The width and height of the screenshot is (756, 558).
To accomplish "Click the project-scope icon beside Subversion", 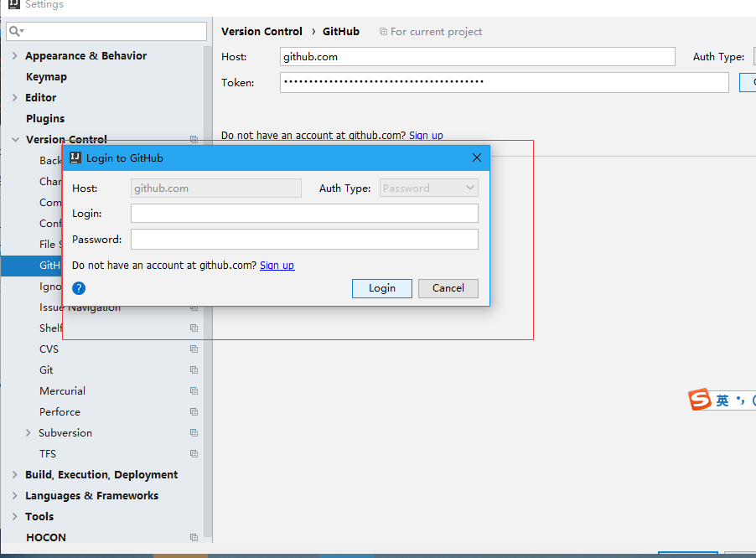I will (194, 432).
